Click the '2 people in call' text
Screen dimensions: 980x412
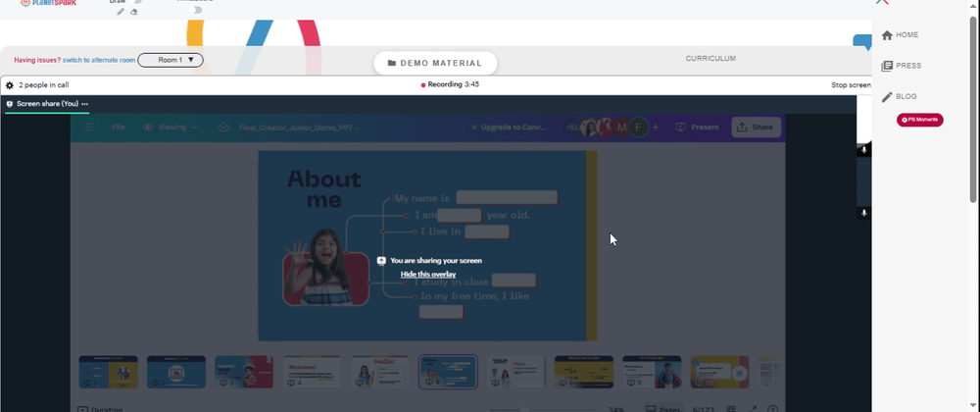(x=44, y=85)
